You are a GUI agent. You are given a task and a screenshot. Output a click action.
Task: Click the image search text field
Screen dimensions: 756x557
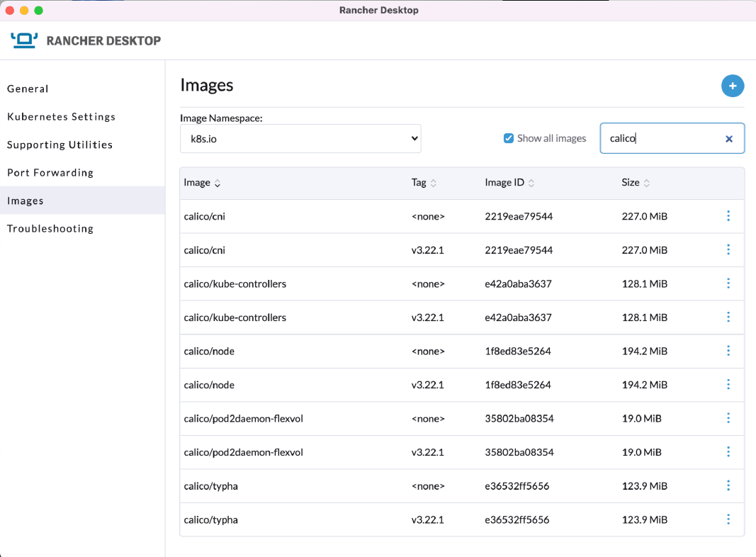tap(662, 139)
